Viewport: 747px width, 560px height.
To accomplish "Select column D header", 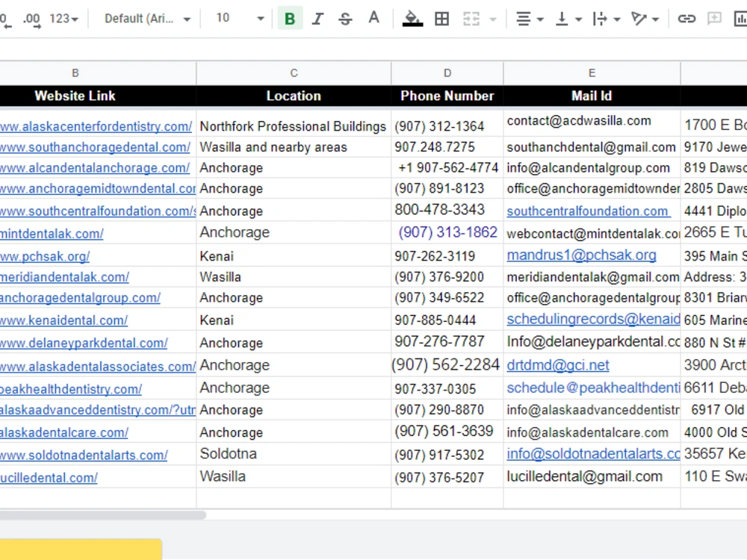I will 447,73.
